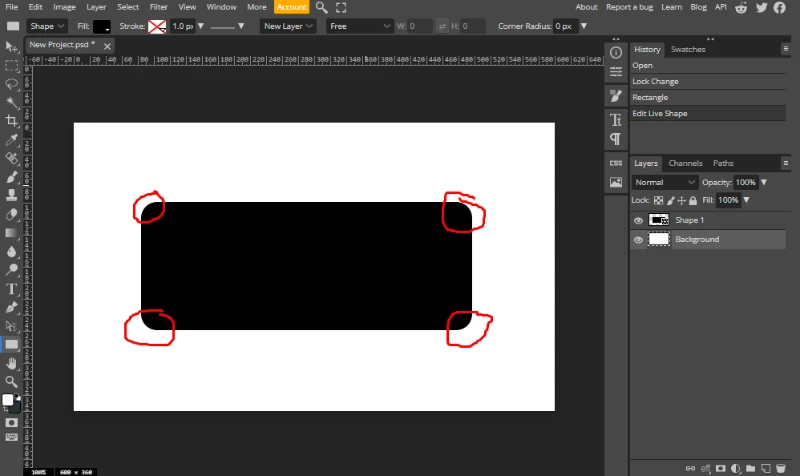Image resolution: width=800 pixels, height=476 pixels.
Task: Open the CSS side panel
Action: [x=615, y=163]
